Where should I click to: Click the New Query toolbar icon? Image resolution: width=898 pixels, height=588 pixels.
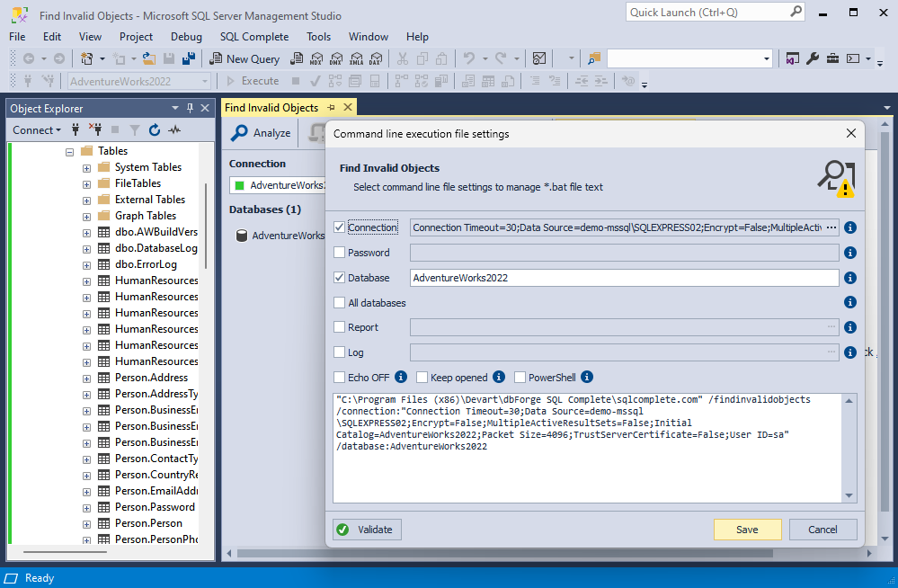(x=245, y=58)
